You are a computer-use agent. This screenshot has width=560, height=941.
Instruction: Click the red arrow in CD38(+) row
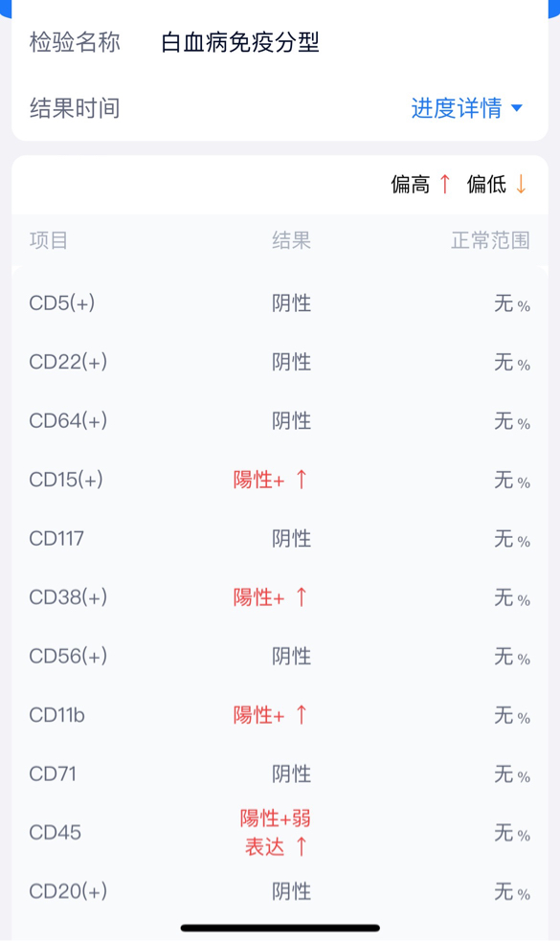(x=302, y=597)
